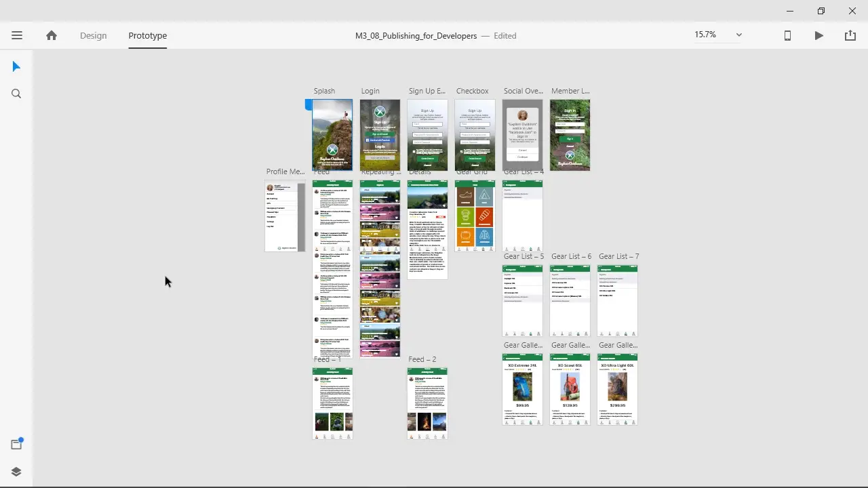
Task: Select the Gear List – 5 artboard
Action: click(x=522, y=301)
